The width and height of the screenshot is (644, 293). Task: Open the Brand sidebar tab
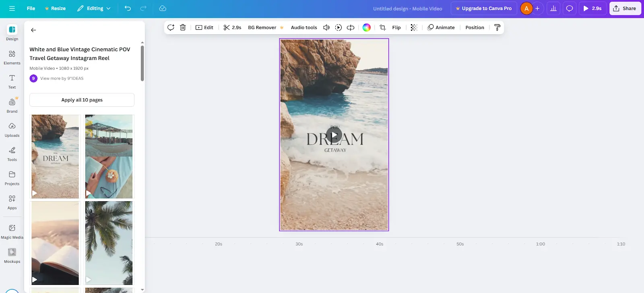(12, 105)
